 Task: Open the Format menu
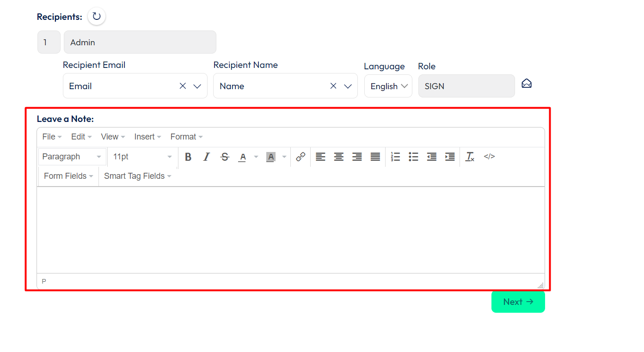click(186, 137)
